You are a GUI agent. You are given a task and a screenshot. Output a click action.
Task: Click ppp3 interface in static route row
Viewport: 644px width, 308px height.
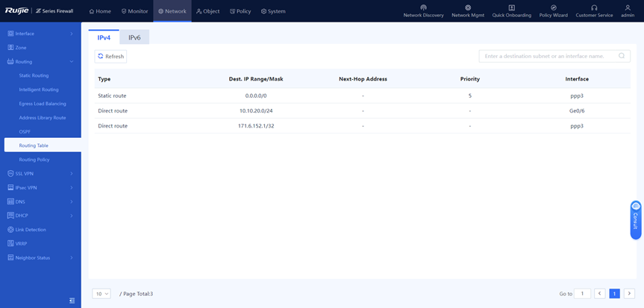(x=577, y=95)
